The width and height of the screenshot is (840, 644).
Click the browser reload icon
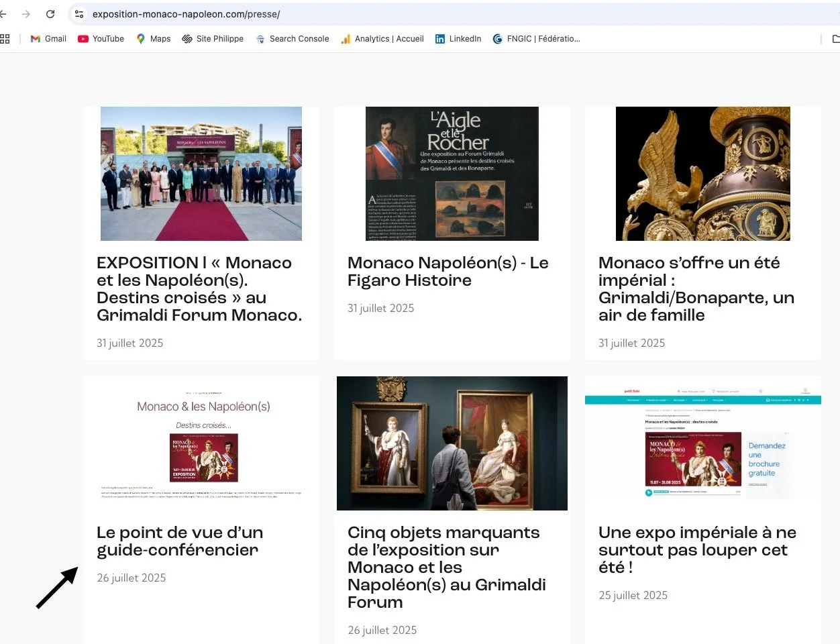[50, 13]
